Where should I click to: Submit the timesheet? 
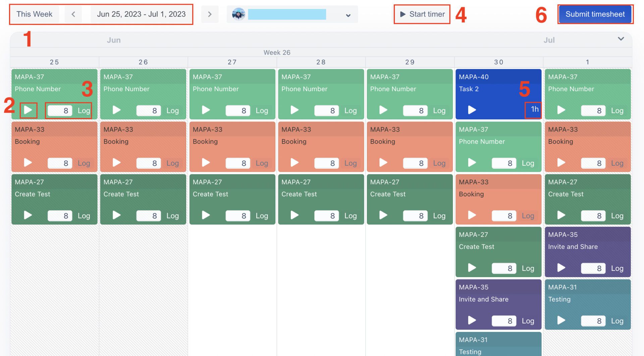(x=595, y=14)
